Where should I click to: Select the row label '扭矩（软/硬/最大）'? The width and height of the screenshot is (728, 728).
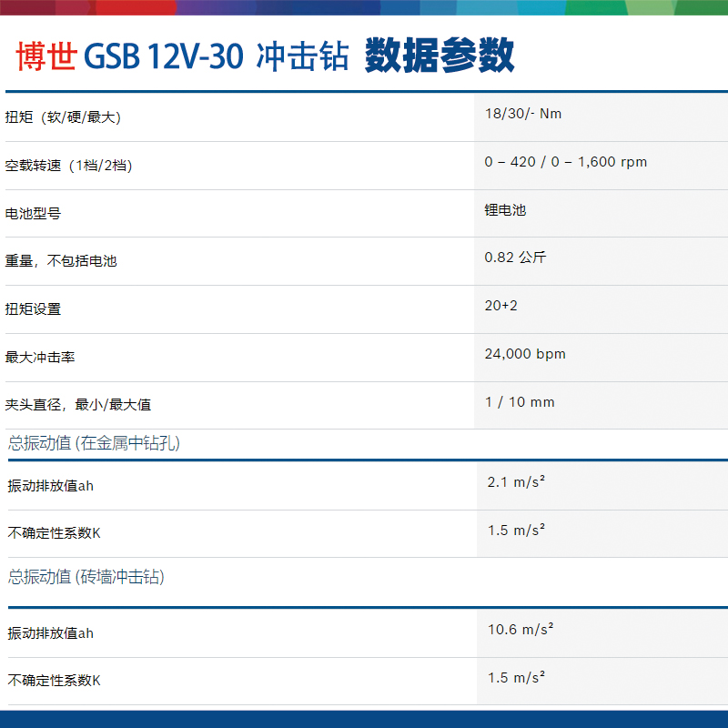[x=63, y=117]
